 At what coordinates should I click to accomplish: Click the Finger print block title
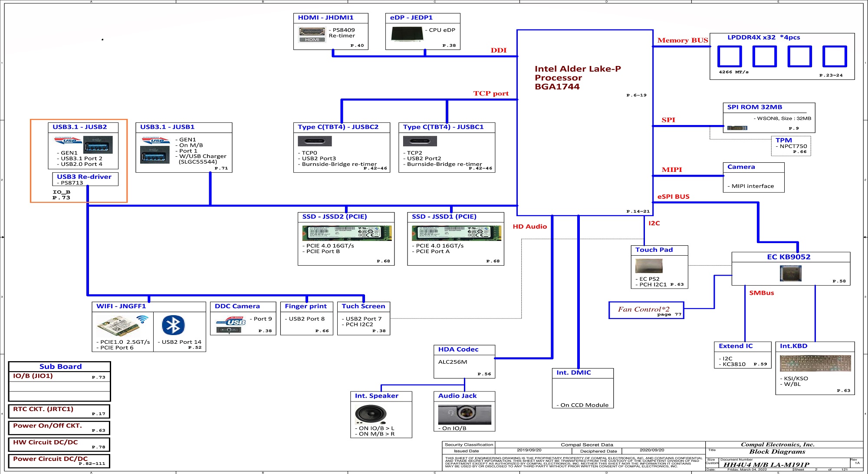click(x=306, y=306)
